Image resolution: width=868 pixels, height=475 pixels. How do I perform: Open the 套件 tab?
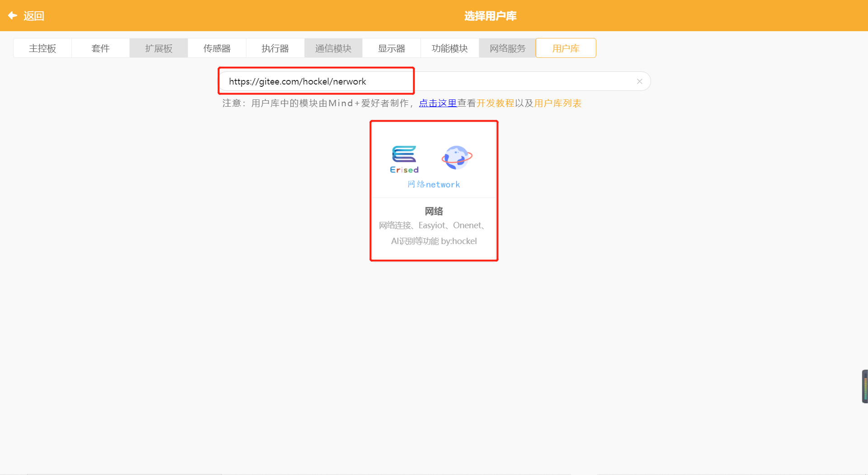click(x=100, y=48)
